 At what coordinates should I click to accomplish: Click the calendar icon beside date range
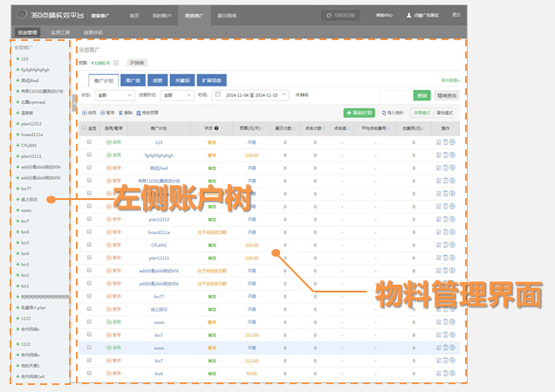point(217,94)
